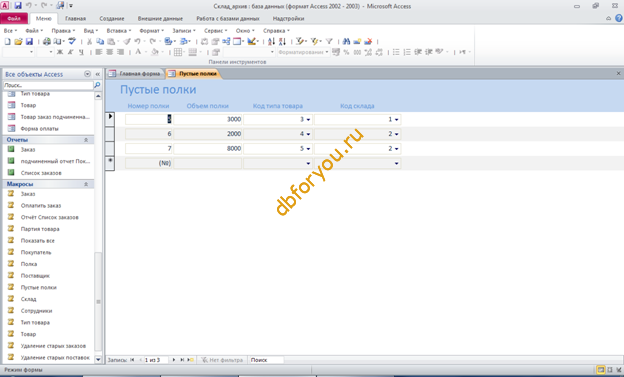Switch to the Главная ribbon tab
Screen dimensions: 624x377
click(76, 19)
